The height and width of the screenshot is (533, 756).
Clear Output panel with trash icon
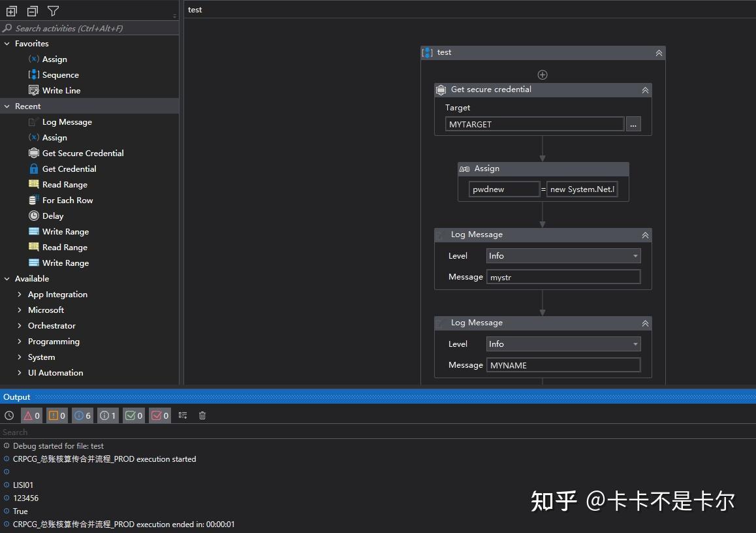point(202,415)
